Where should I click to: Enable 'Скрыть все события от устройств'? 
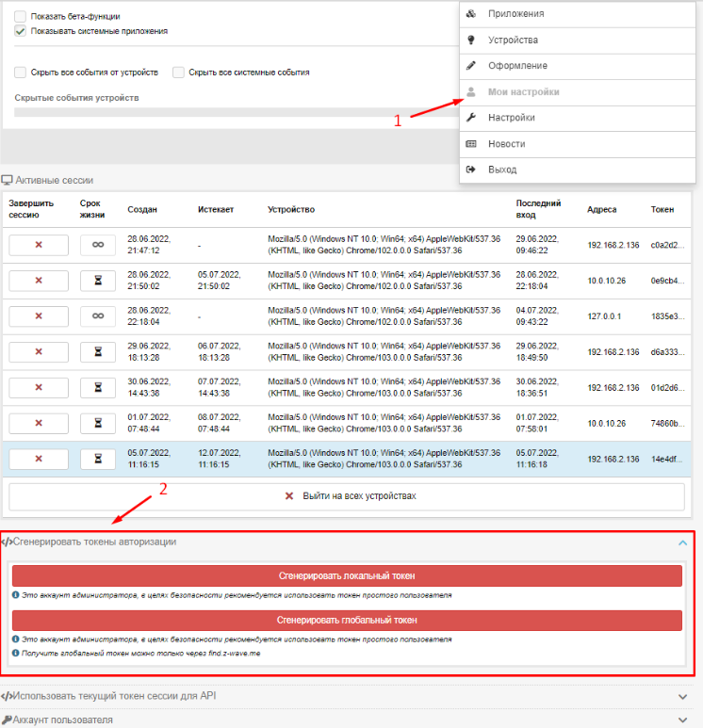[x=21, y=73]
